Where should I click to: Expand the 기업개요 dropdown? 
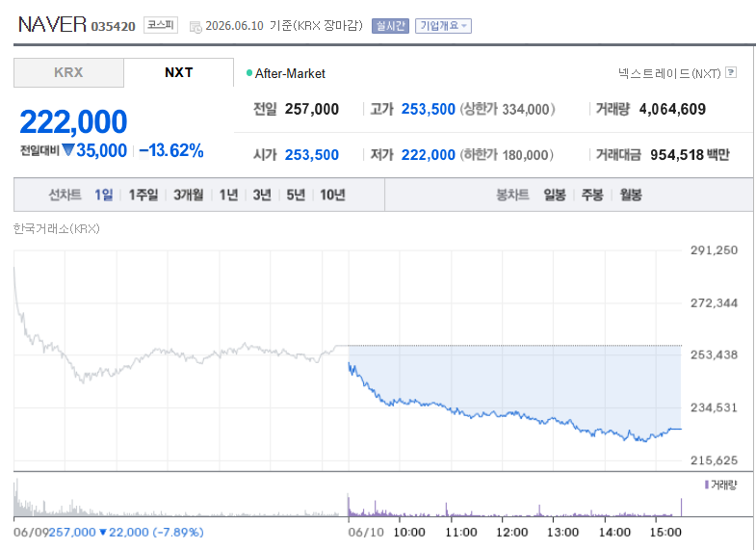443,26
